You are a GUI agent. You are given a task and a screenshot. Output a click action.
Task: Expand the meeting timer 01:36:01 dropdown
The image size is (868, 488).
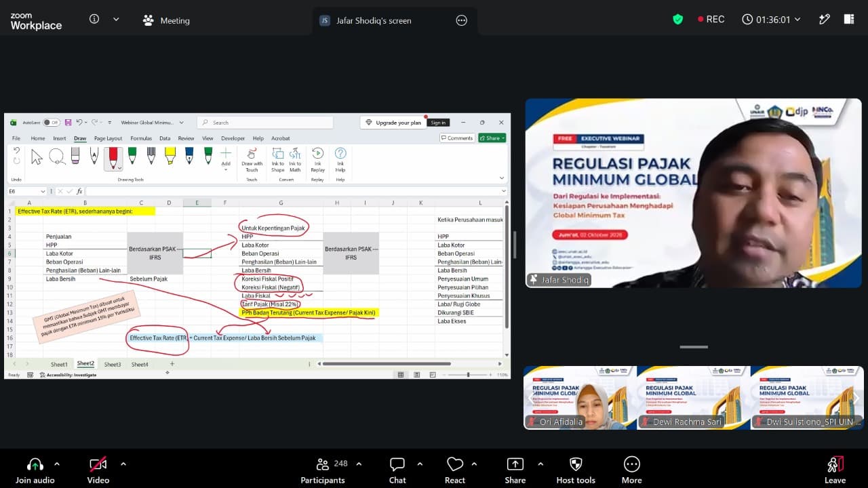(x=797, y=20)
